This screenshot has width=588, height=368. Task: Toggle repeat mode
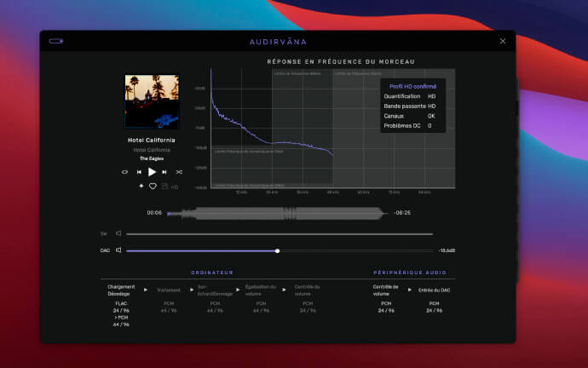[125, 172]
